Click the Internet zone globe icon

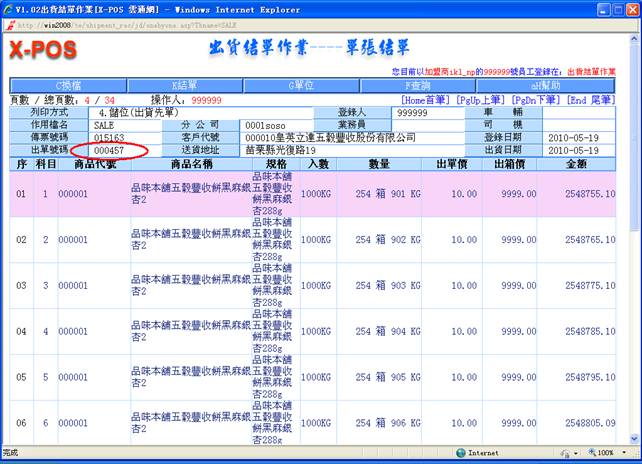[x=461, y=453]
